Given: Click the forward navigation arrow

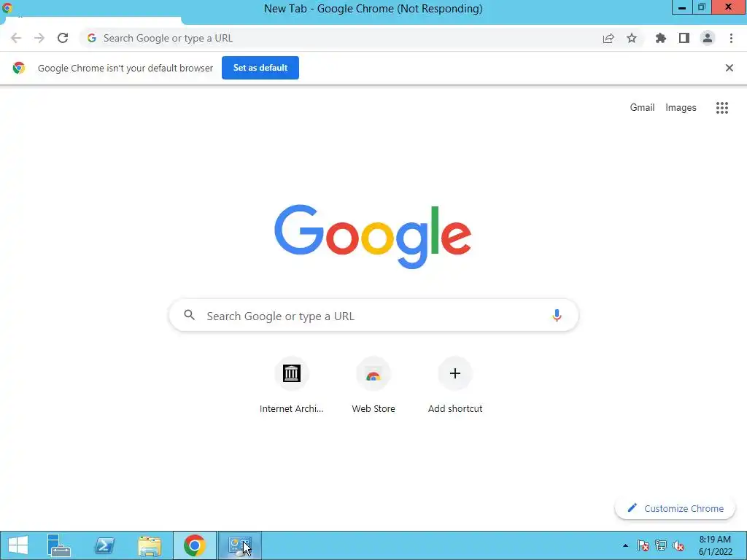Looking at the screenshot, I should 39,38.
